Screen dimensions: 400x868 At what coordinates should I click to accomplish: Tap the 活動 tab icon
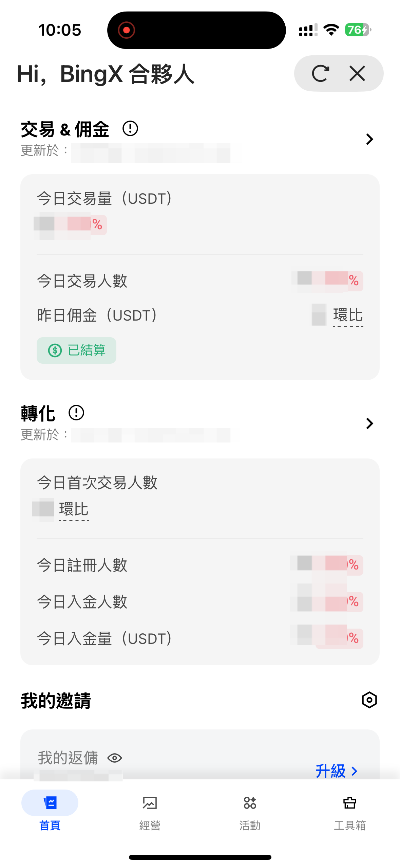tap(250, 803)
